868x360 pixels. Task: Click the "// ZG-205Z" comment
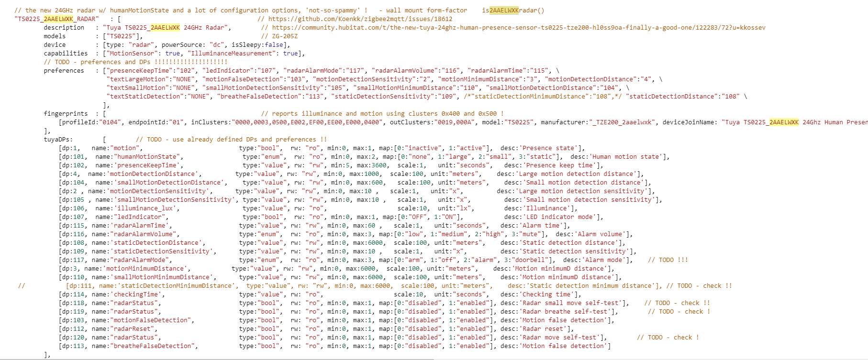pos(279,36)
